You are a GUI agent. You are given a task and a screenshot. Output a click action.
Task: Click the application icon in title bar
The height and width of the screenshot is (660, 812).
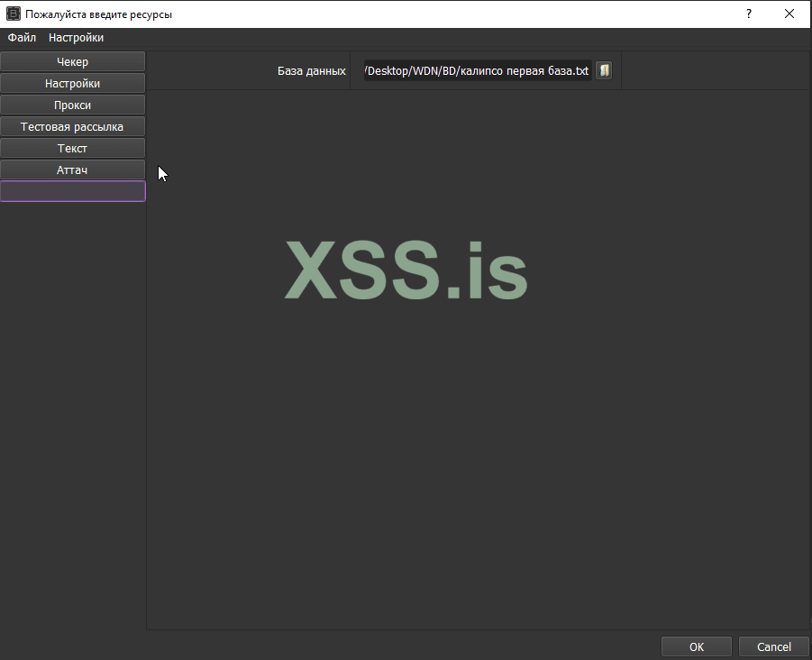pos(14,14)
